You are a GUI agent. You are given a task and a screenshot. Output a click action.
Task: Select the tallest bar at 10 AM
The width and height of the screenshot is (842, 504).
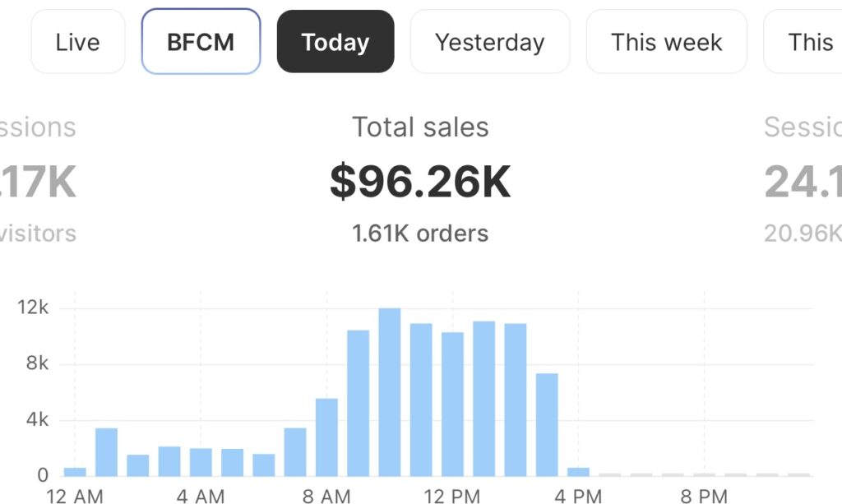click(x=390, y=392)
